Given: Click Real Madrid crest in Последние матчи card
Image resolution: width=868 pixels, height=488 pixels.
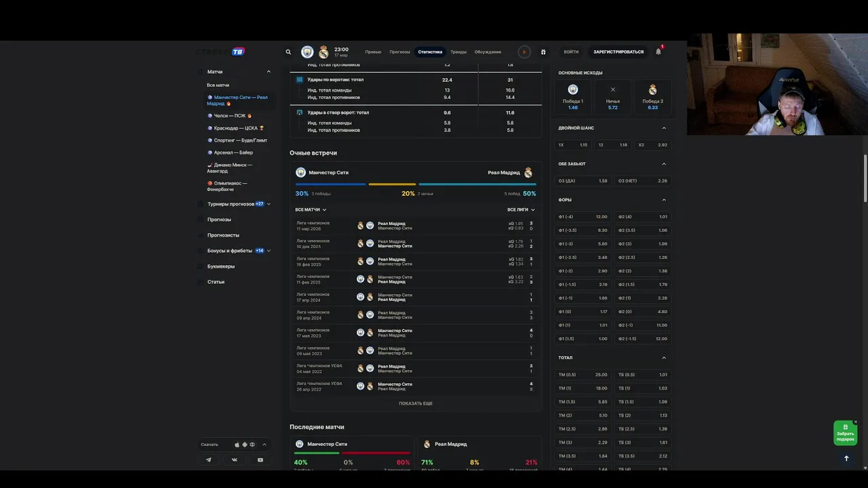Looking at the screenshot, I should pos(427,444).
